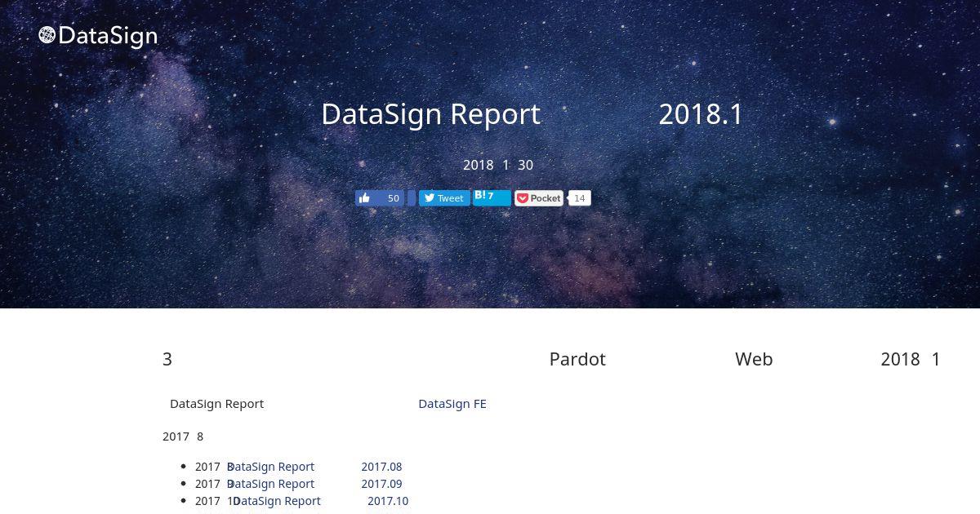980x514 pixels.
Task: Open the DataSign FE link
Action: (452, 403)
